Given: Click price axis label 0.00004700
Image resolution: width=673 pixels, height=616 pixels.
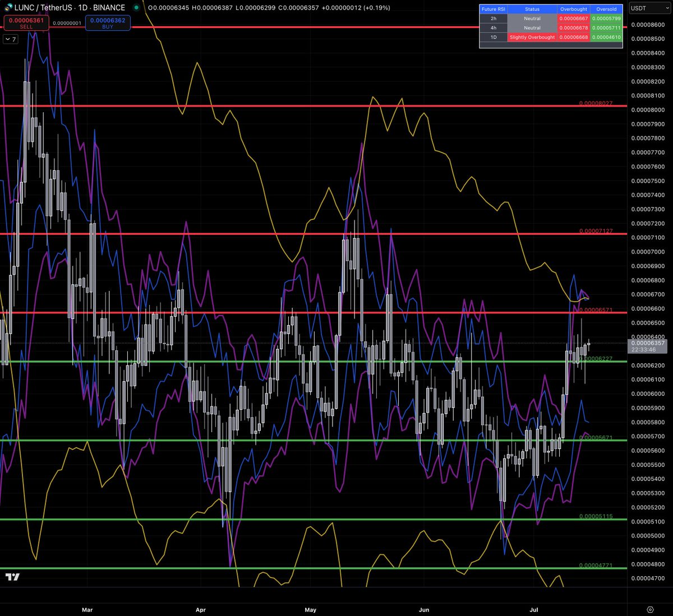Looking at the screenshot, I should [648, 578].
